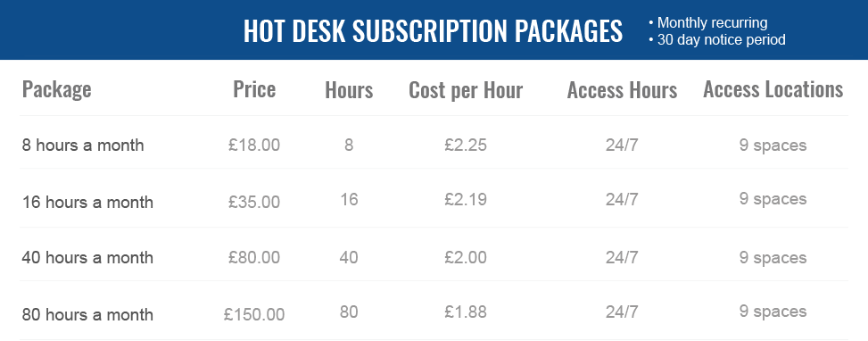
Task: Click the £35.00 price
Action: click(254, 202)
